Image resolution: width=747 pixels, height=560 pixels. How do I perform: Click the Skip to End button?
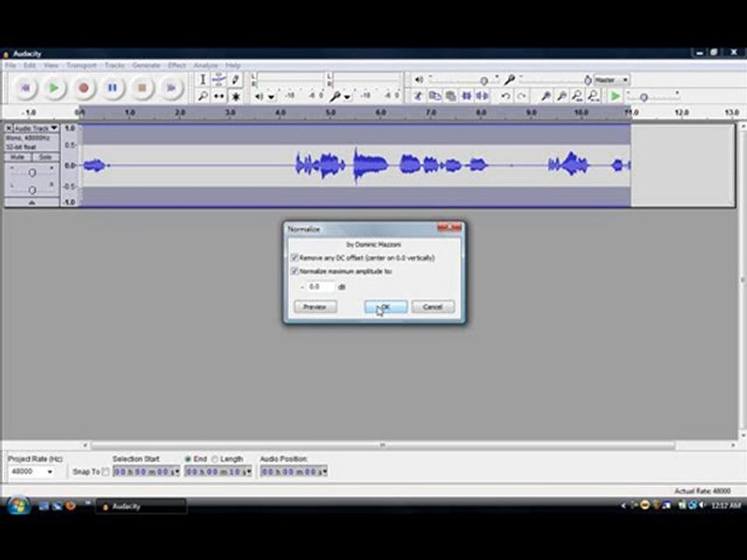(170, 88)
